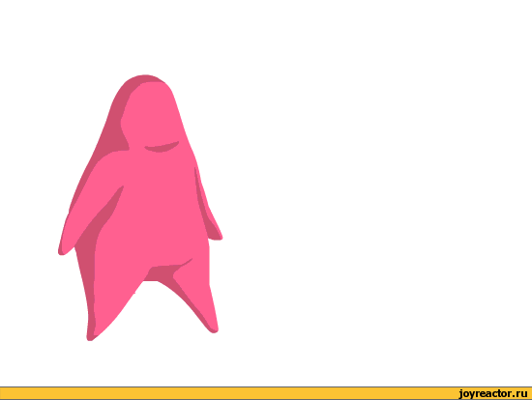Click the yellow bar along the bottom
The image size is (532, 400).
(x=266, y=393)
